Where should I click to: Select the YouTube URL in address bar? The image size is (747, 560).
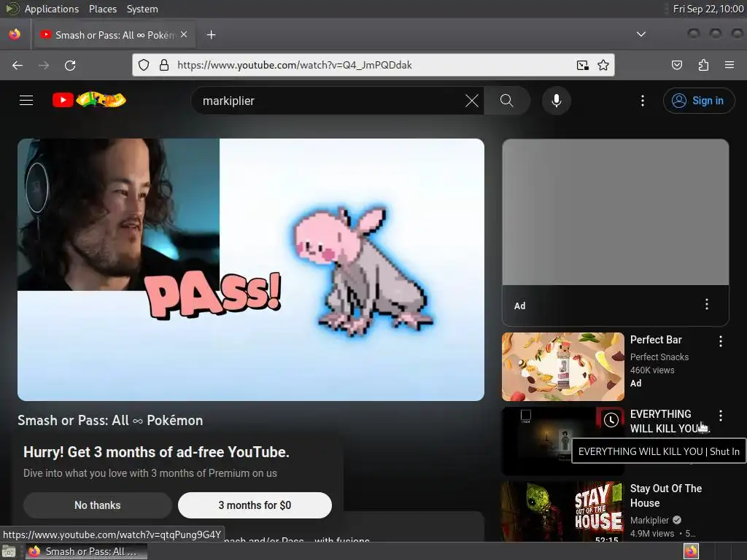click(x=295, y=65)
